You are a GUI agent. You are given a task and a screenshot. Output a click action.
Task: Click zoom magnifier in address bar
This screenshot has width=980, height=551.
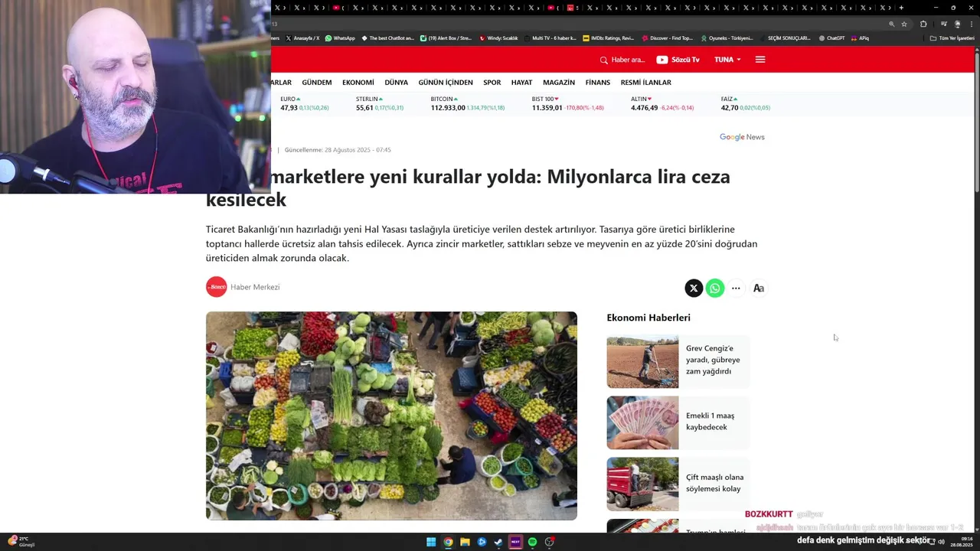coord(892,24)
